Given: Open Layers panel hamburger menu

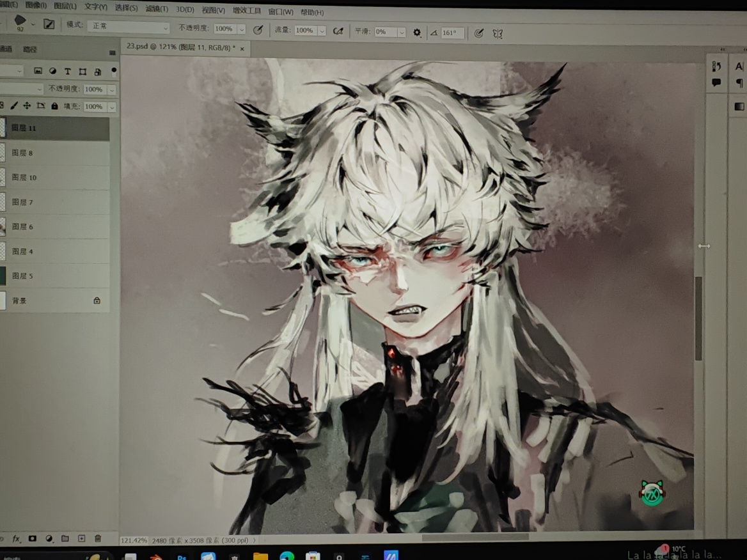Looking at the screenshot, I should [113, 53].
